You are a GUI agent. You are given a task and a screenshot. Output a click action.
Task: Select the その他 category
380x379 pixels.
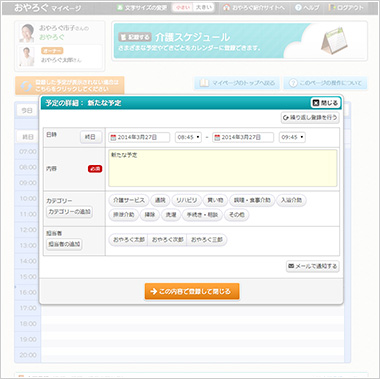point(237,215)
